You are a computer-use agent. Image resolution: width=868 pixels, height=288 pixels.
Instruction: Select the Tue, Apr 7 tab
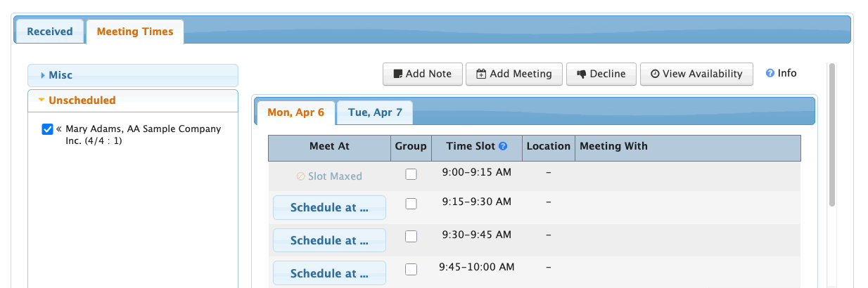pyautogui.click(x=375, y=112)
